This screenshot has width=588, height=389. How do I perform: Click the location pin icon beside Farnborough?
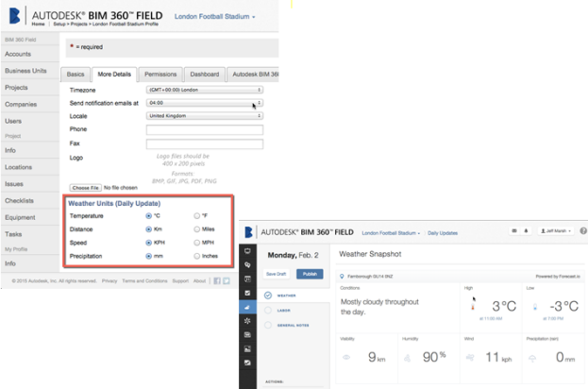342,277
